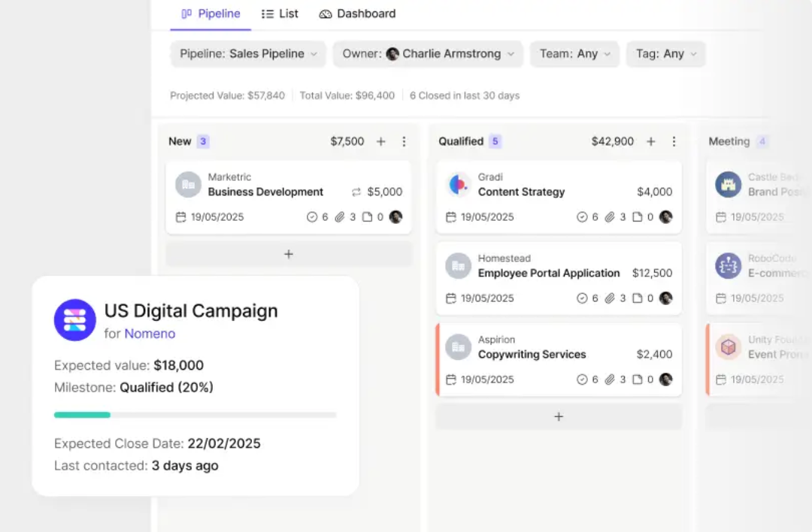Click tasks checkmark icon on Business Development card

pyautogui.click(x=312, y=217)
